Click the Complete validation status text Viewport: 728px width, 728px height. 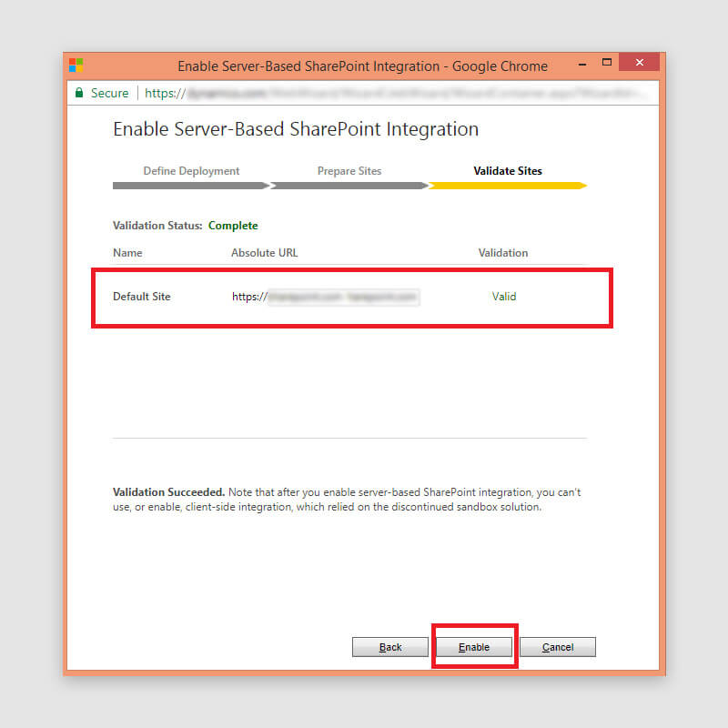(x=233, y=226)
